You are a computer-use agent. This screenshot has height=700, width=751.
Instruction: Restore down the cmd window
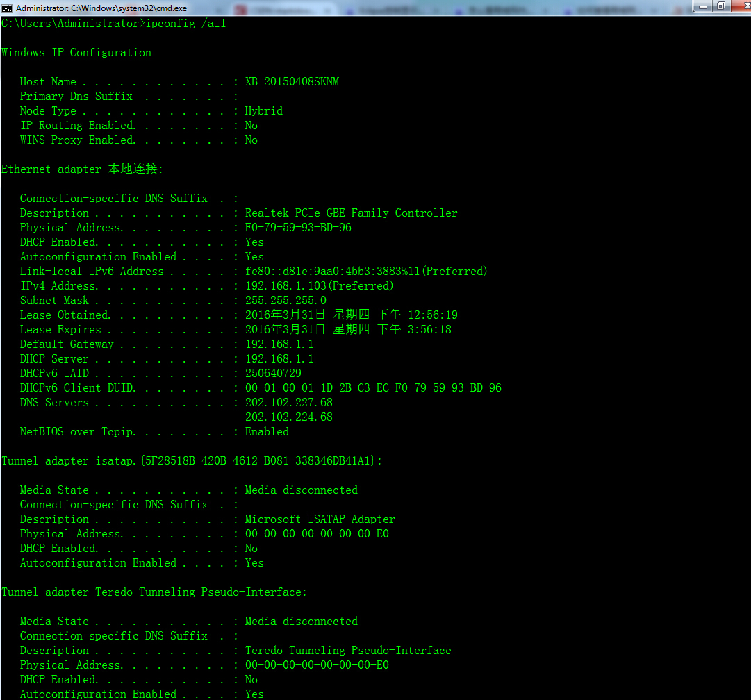[721, 7]
